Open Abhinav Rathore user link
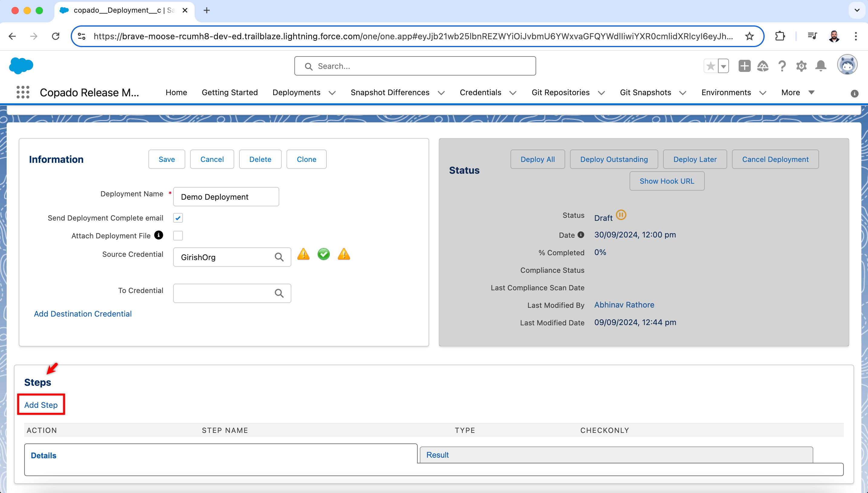Image resolution: width=868 pixels, height=493 pixels. (x=624, y=305)
